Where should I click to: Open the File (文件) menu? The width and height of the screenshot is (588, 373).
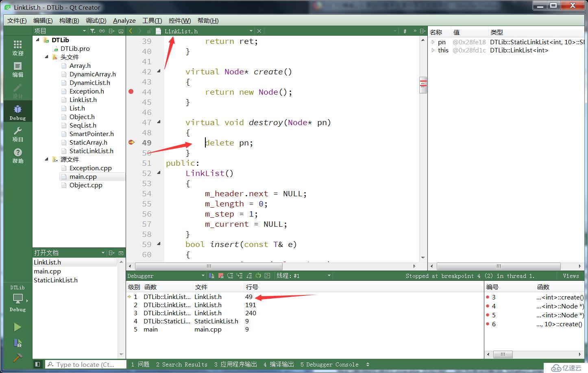click(x=17, y=21)
